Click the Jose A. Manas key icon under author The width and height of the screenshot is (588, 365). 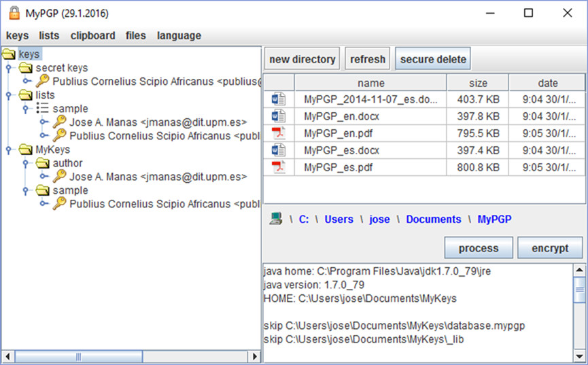60,176
